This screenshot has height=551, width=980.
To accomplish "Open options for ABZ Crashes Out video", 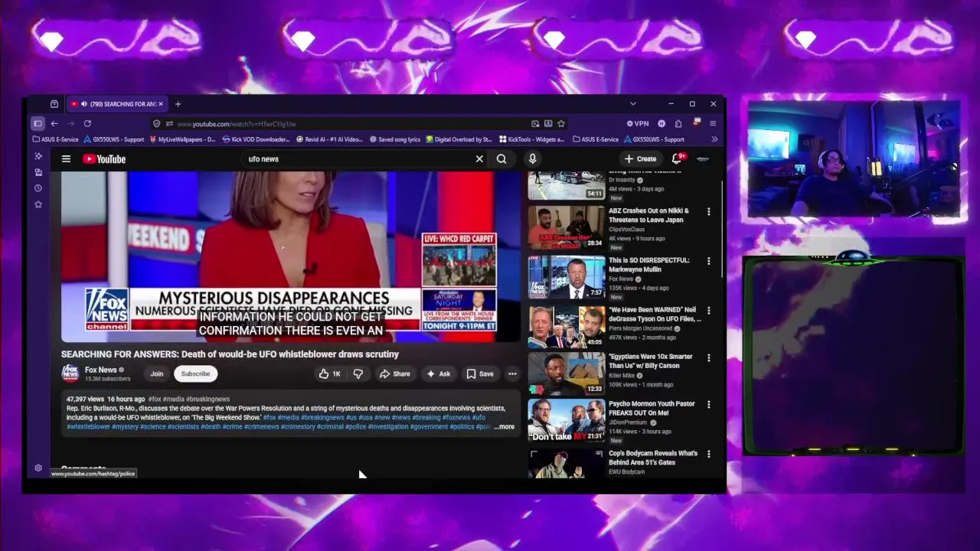I will [708, 211].
